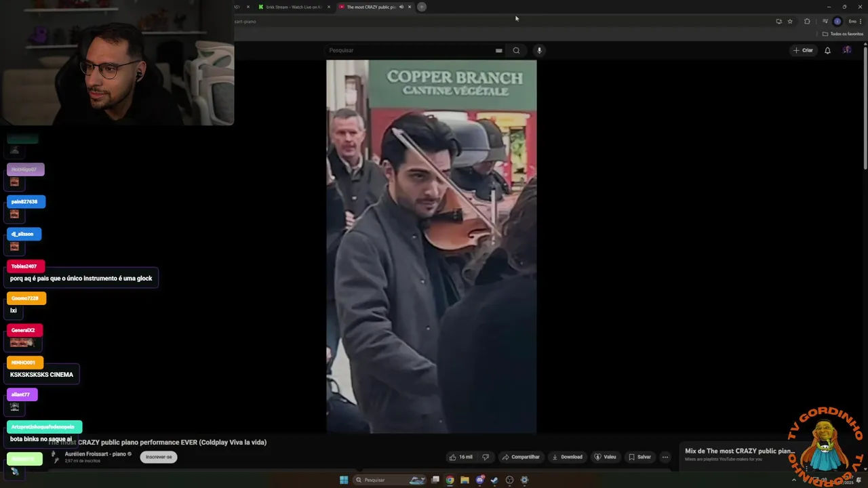Click the Criar button

803,50
